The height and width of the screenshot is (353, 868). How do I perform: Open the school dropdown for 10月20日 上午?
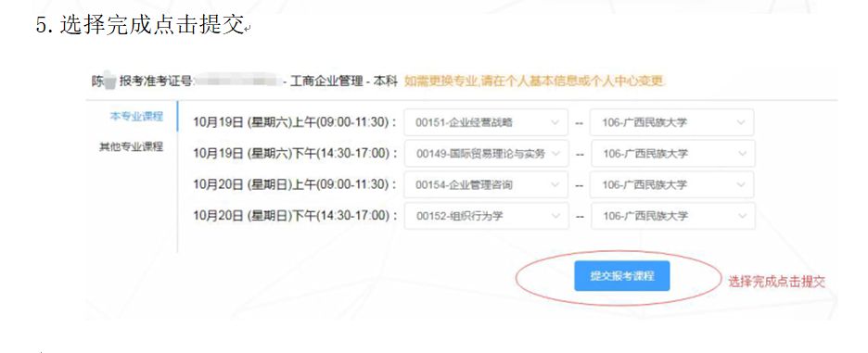click(x=672, y=184)
